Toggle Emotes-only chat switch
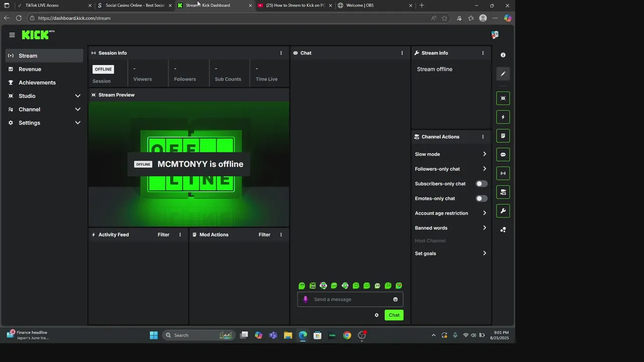 (481, 199)
